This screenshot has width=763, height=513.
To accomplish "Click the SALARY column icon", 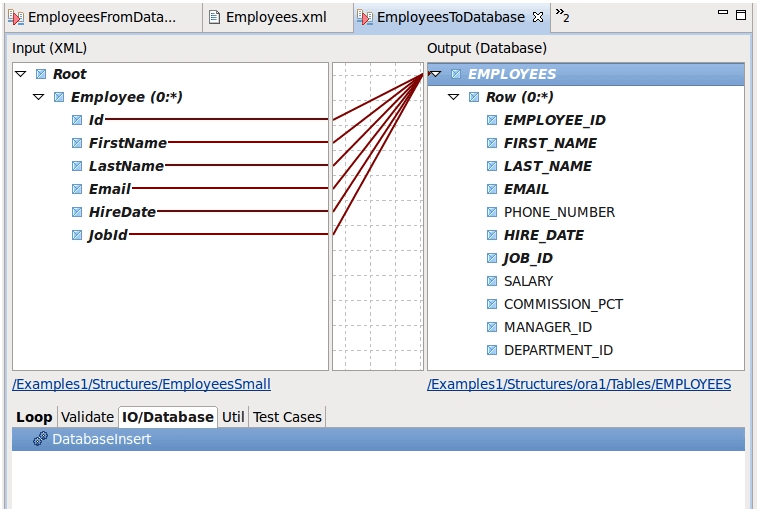I will 492,281.
